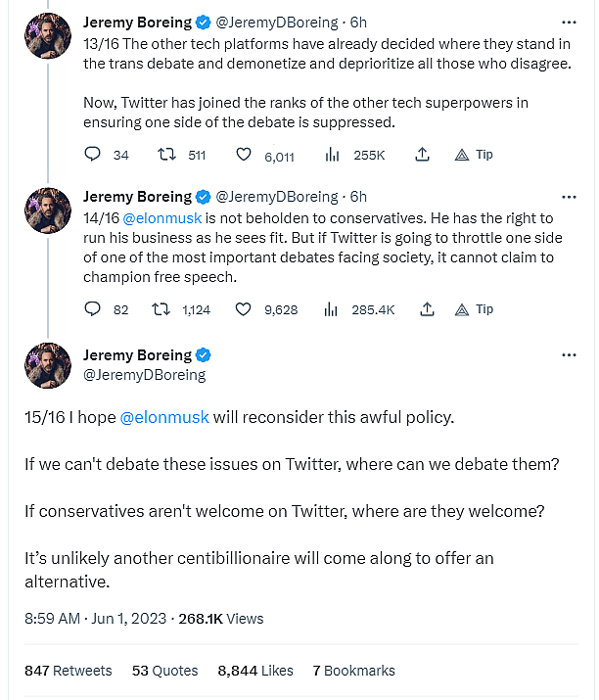Image resolution: width=599 pixels, height=700 pixels.
Task: Show the 8,844 Likes list
Action: click(x=255, y=671)
